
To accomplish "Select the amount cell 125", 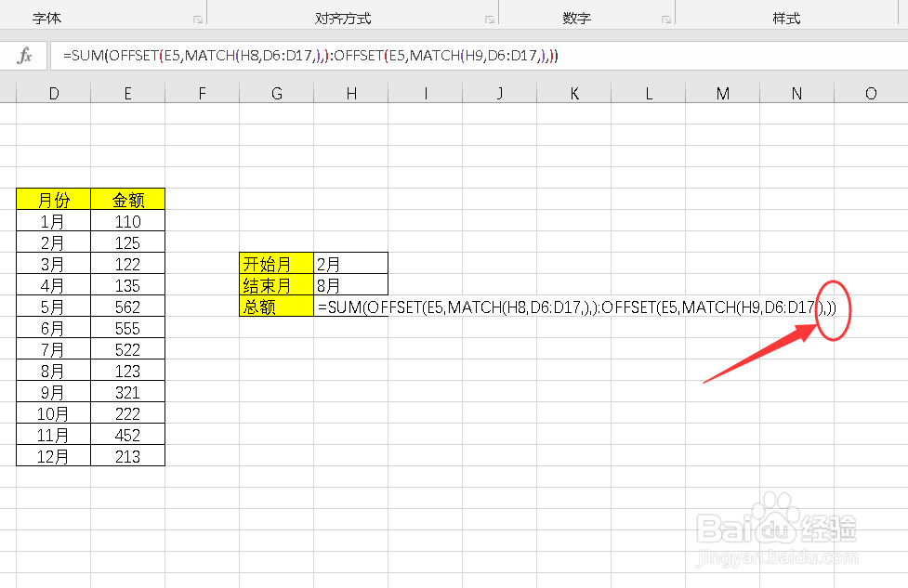I will (127, 242).
